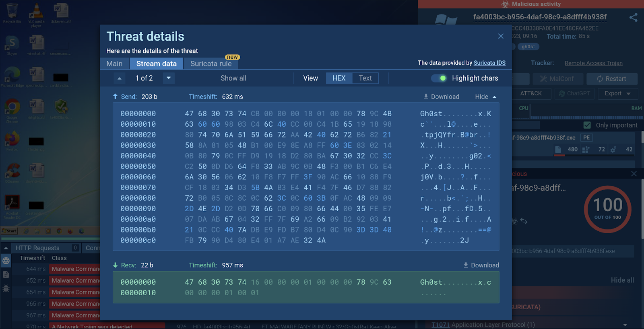Click the globe network icon in sidebar

(x=6, y=261)
